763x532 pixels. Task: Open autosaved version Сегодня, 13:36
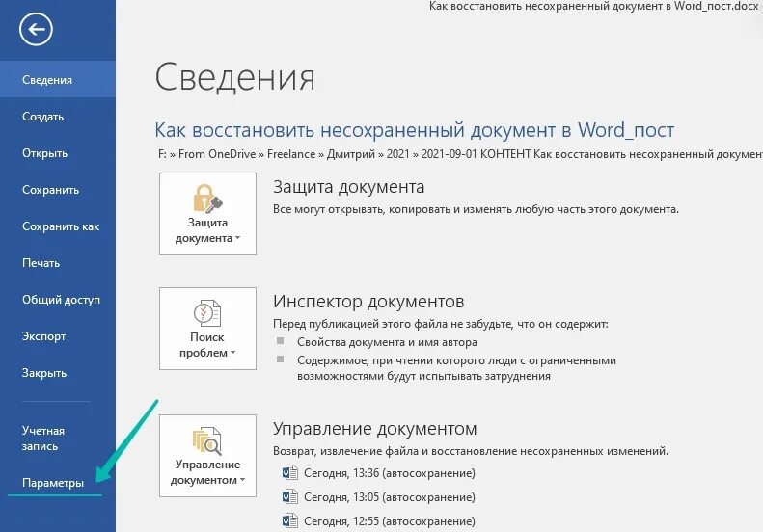(x=390, y=473)
